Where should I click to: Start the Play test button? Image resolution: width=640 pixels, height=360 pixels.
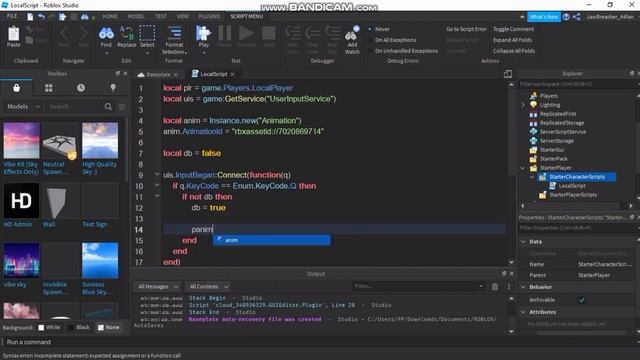coord(203,33)
